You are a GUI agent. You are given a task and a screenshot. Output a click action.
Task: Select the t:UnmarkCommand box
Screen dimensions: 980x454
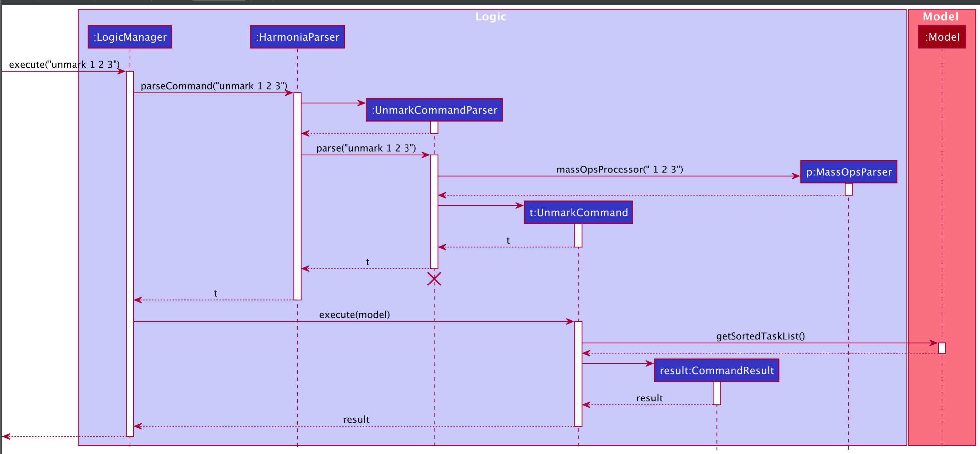click(x=578, y=213)
